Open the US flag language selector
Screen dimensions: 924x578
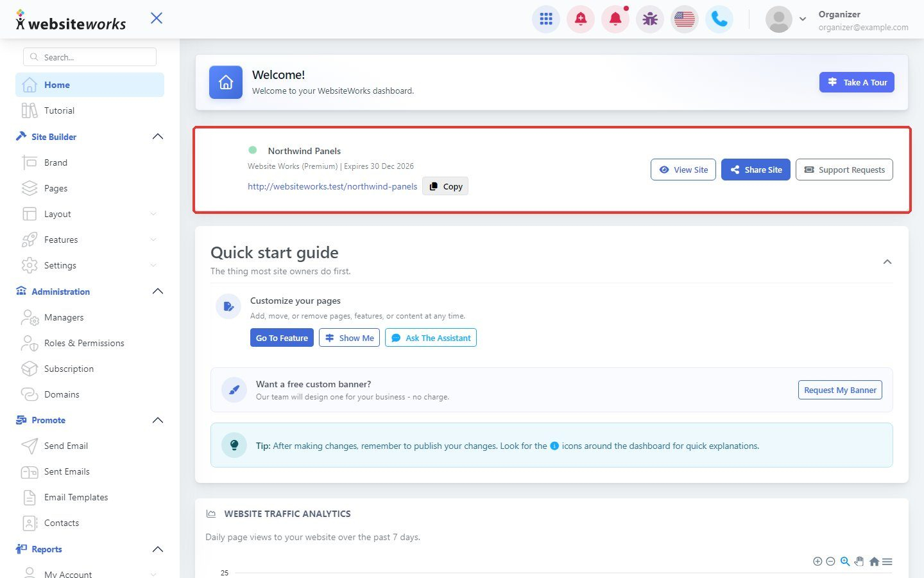pos(685,19)
